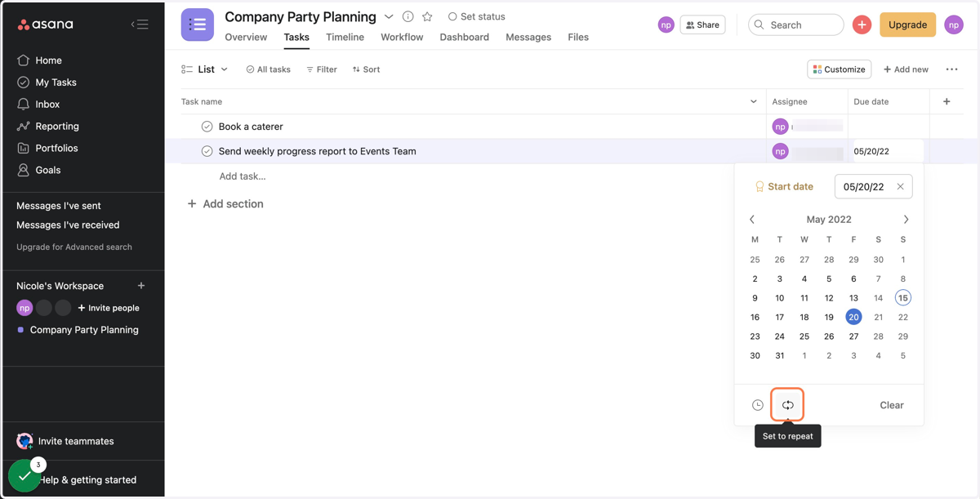The width and height of the screenshot is (980, 499).
Task: Click the Asana logo
Action: pyautogui.click(x=46, y=25)
